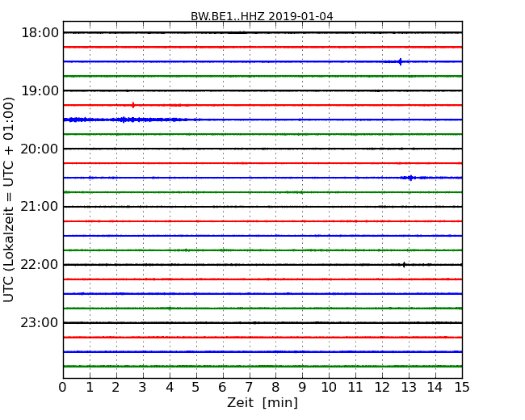The height and width of the screenshot is (420, 525).
Task: Select the 21:00 time label
Action: [40, 207]
